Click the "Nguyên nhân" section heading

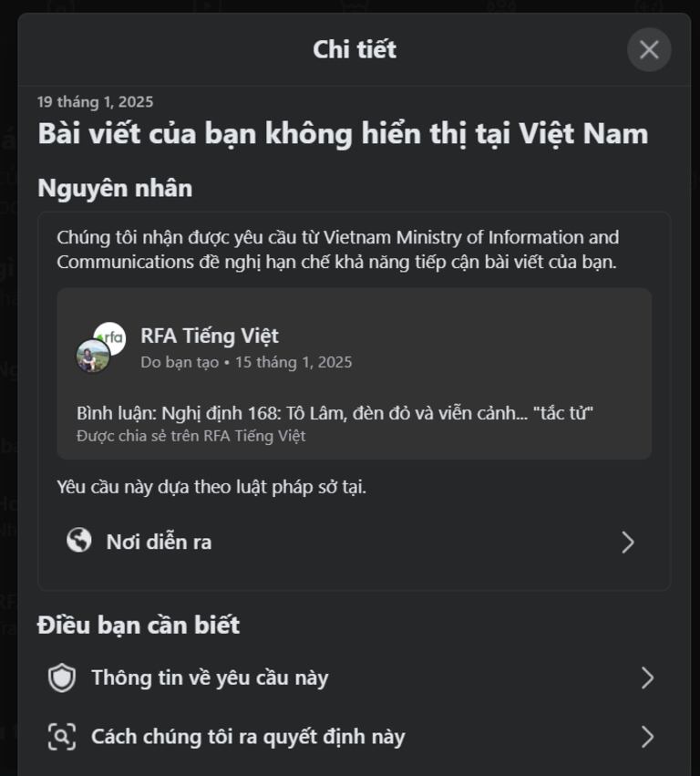point(113,188)
